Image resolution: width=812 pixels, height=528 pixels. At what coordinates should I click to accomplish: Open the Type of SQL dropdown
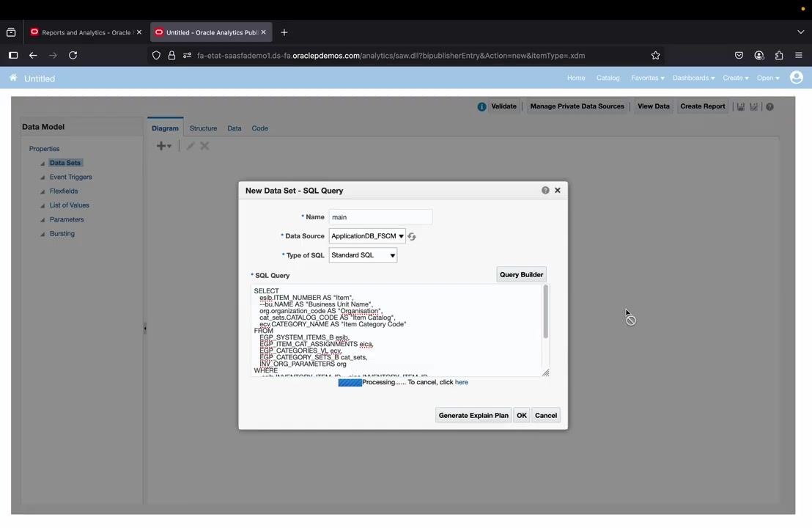click(x=363, y=255)
